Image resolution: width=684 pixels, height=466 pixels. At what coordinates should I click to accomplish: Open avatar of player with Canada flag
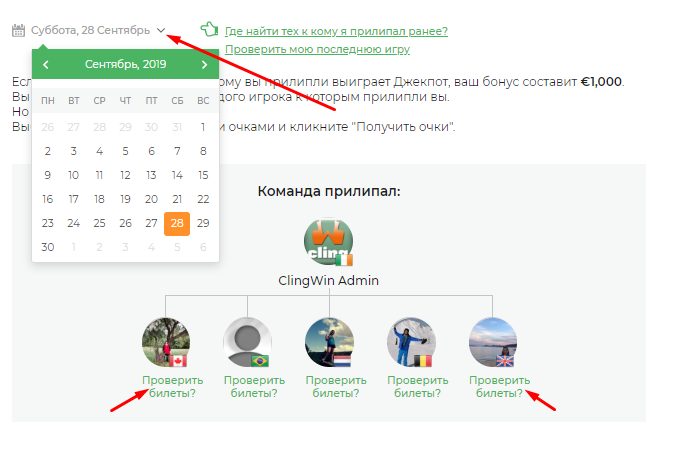pyautogui.click(x=166, y=342)
